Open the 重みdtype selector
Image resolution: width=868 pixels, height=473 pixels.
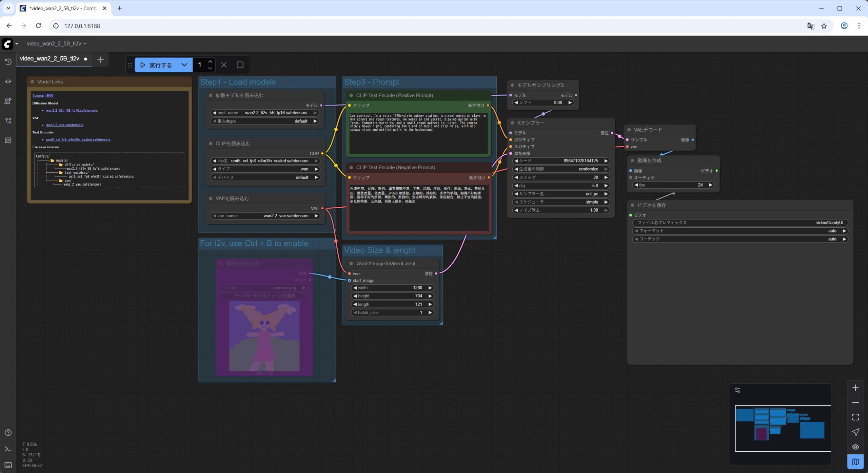265,121
